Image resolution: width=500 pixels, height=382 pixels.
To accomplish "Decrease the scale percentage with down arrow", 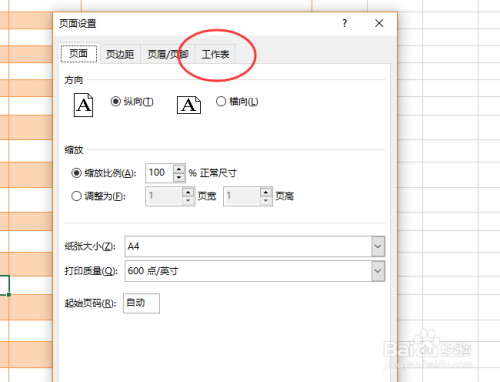I will pos(179,177).
